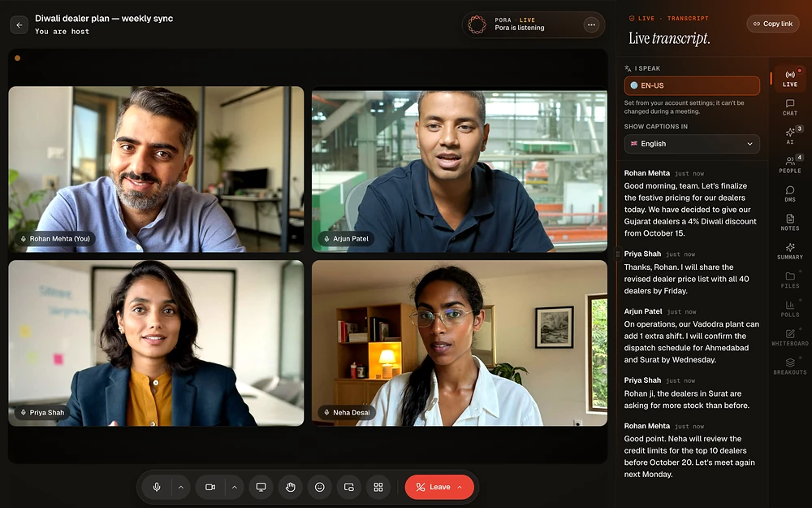This screenshot has width=812, height=508.
Task: Click the 'SHOW CAPTIONS IN' label
Action: 655,127
